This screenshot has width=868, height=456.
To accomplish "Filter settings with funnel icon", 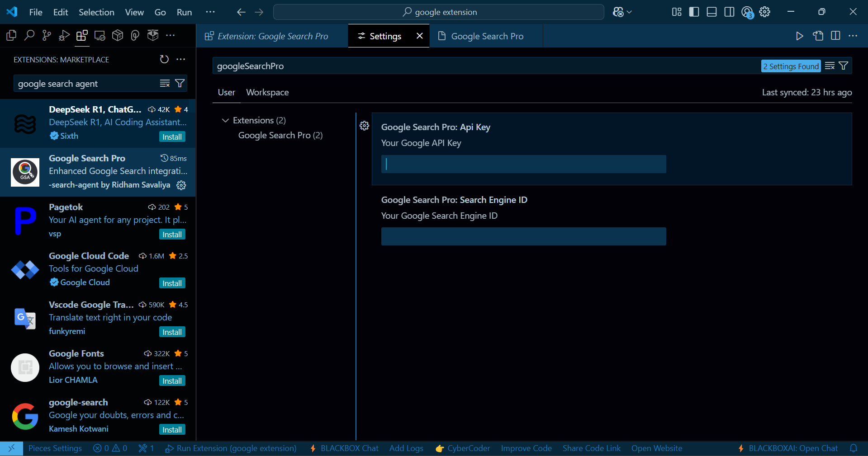I will pos(844,66).
